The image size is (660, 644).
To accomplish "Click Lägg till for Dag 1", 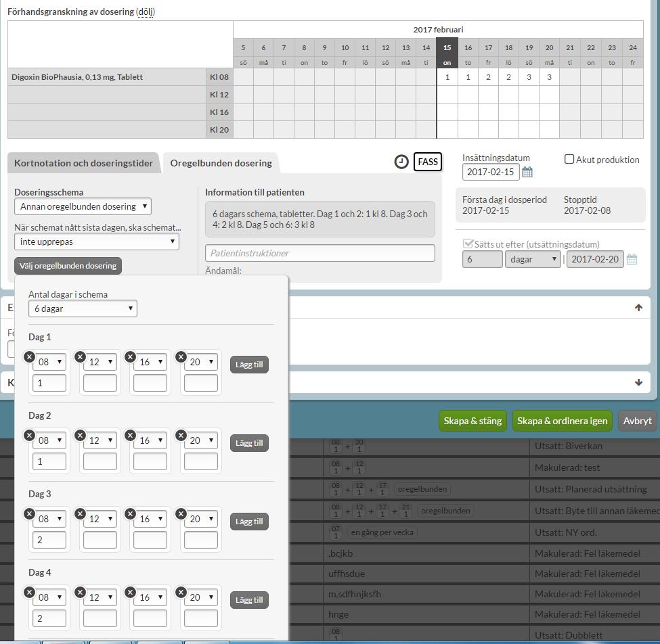I will (249, 364).
